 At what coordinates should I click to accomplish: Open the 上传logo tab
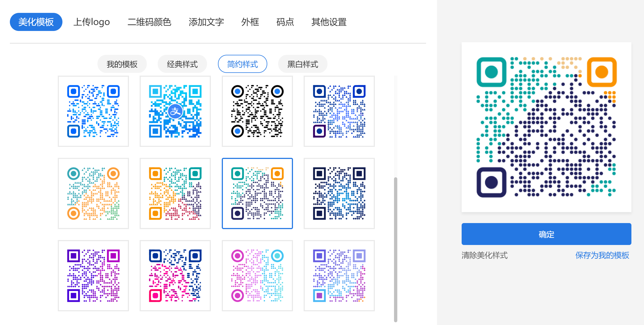point(91,22)
